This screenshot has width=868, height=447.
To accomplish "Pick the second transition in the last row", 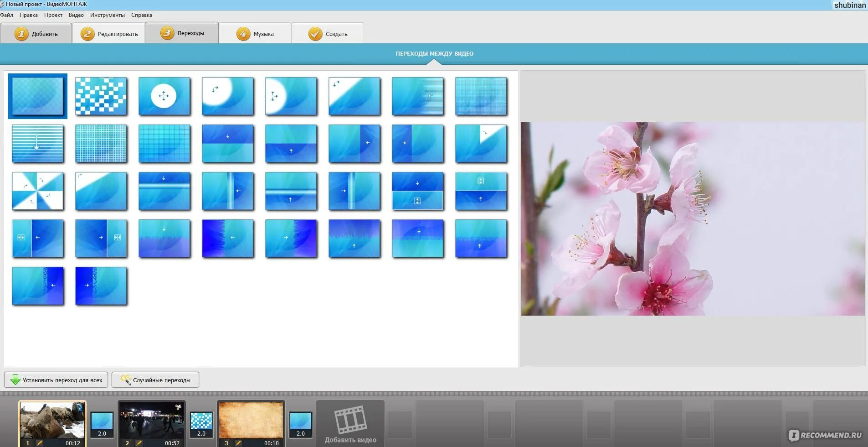I will click(101, 286).
